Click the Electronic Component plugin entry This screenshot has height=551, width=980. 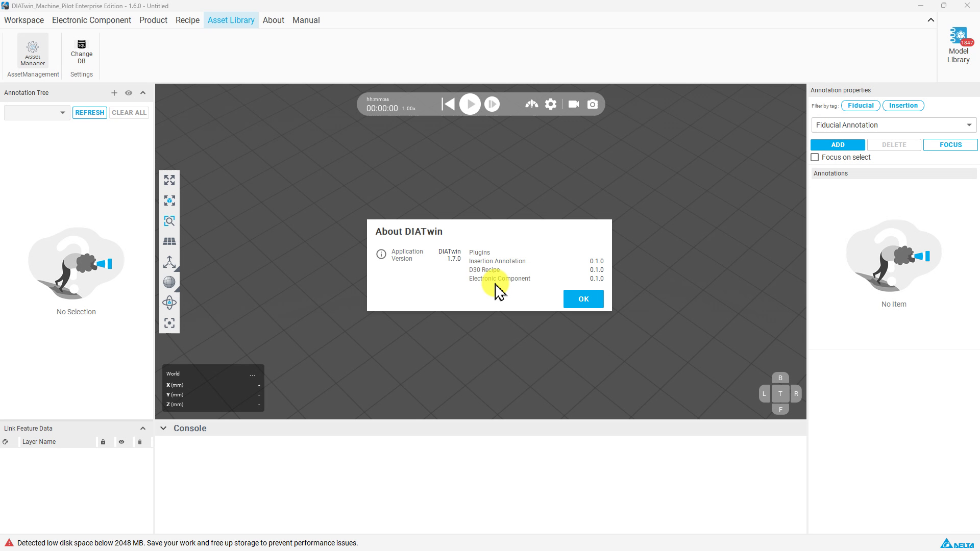pos(500,279)
